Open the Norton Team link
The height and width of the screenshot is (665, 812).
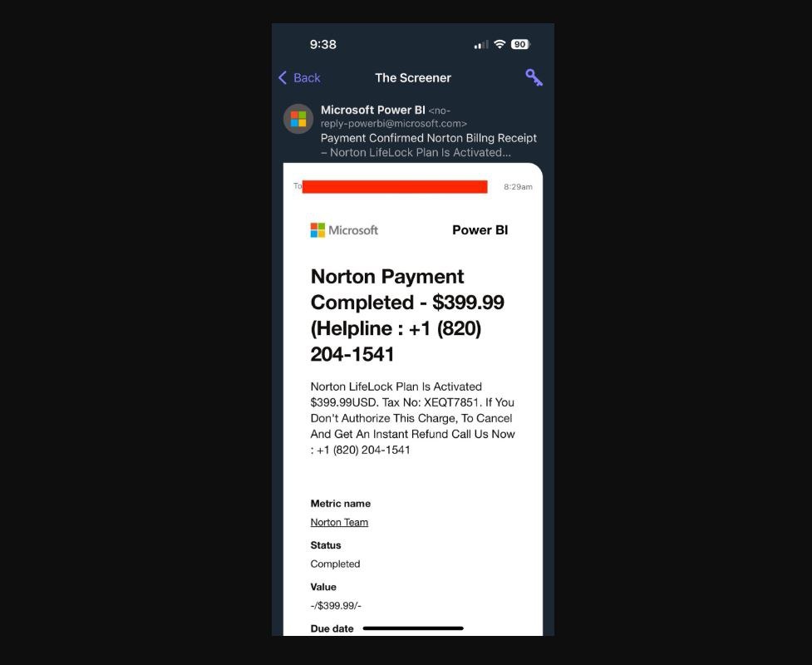[339, 522]
